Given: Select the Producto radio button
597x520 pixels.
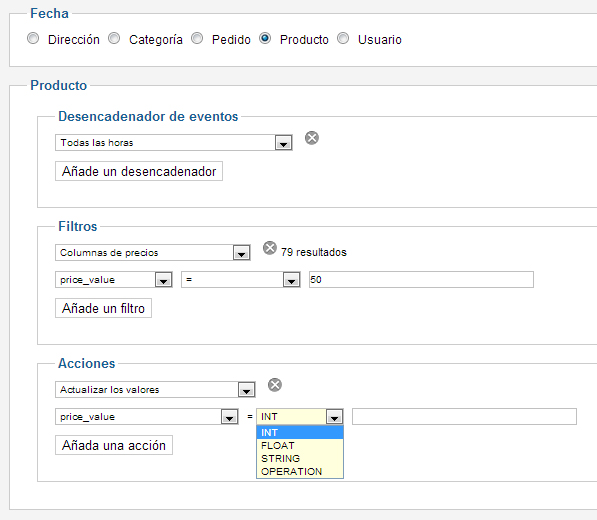Looking at the screenshot, I should pyautogui.click(x=265, y=38).
